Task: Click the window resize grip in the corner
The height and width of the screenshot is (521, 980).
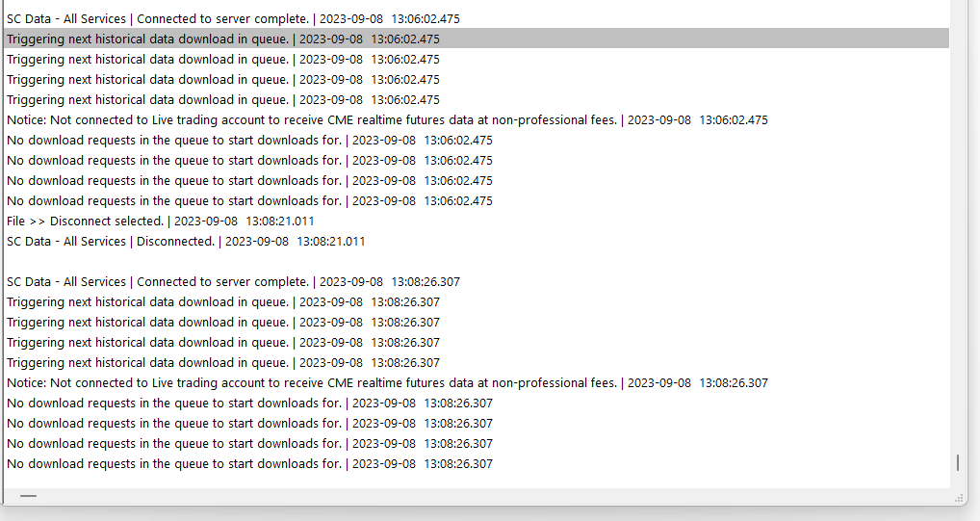Action: pyautogui.click(x=959, y=498)
